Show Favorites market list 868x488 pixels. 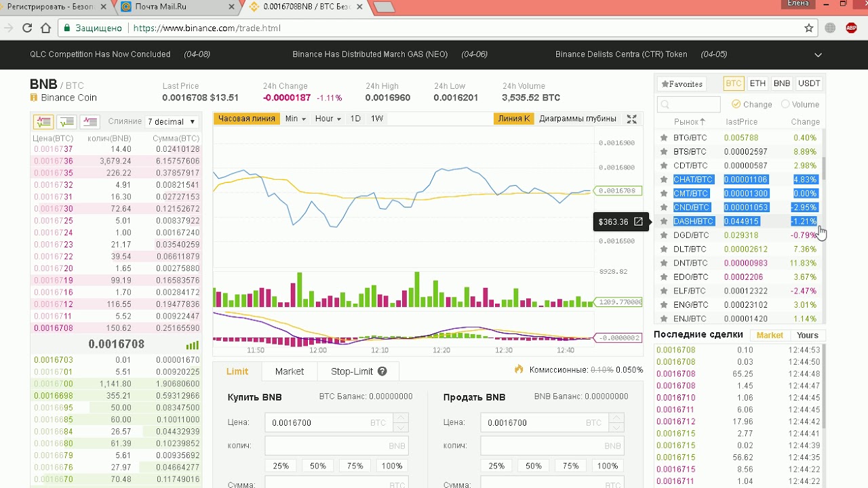[682, 84]
